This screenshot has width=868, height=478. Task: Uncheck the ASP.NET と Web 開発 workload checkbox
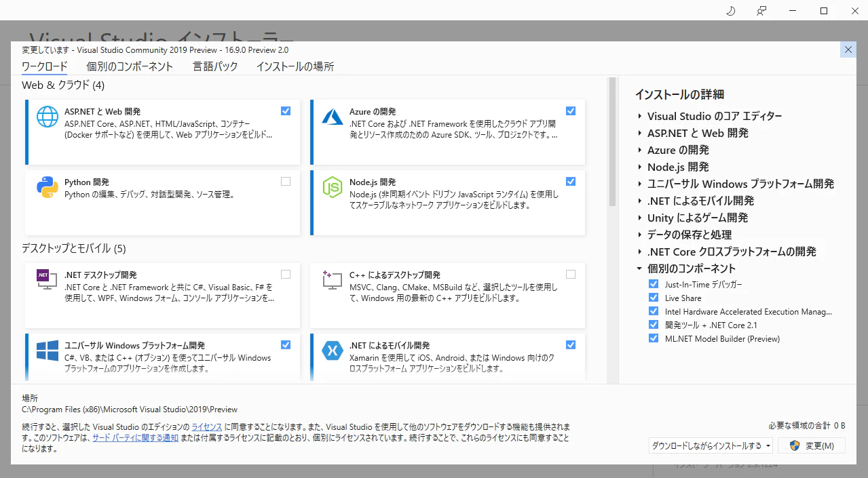(286, 111)
